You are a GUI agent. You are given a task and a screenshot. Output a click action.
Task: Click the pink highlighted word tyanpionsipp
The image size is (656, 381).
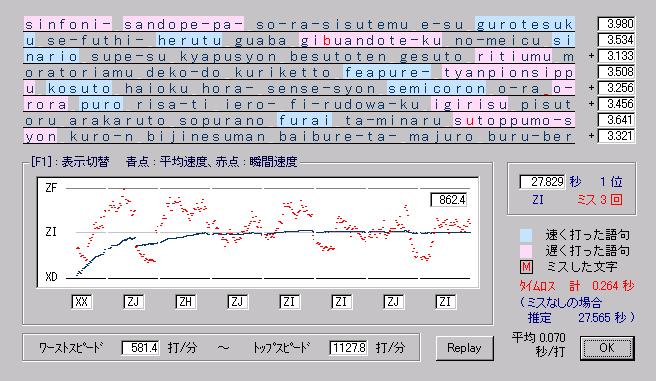click(x=508, y=72)
